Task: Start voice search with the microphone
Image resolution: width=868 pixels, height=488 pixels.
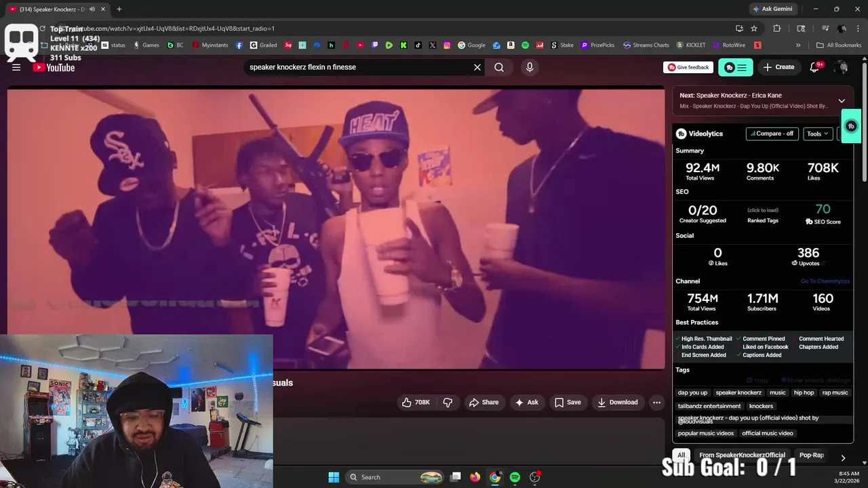Action: [530, 67]
